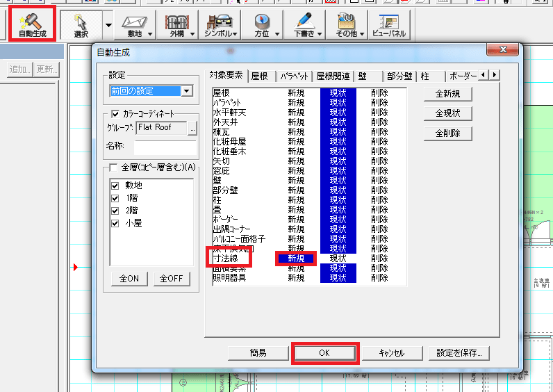Open the 敷地 site tool
The image size is (553, 392).
[134, 25]
